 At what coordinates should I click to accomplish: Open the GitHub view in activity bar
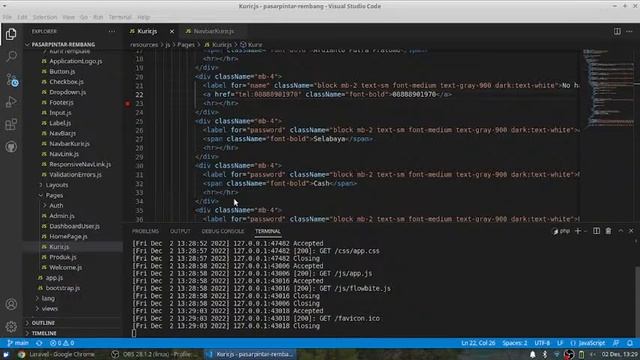coord(11,147)
